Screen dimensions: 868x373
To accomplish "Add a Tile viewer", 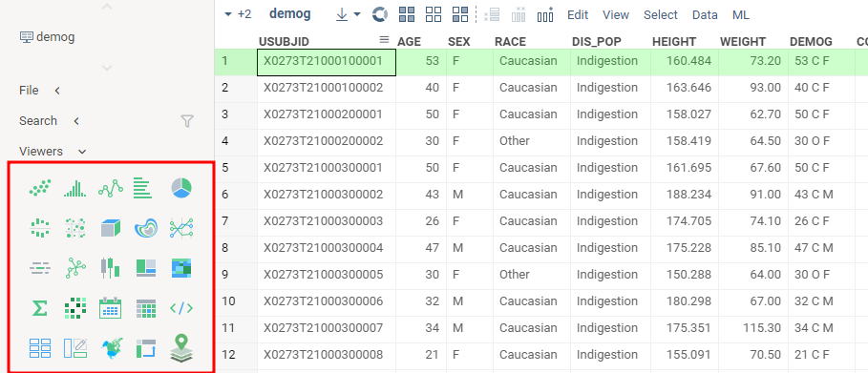I will 40,348.
